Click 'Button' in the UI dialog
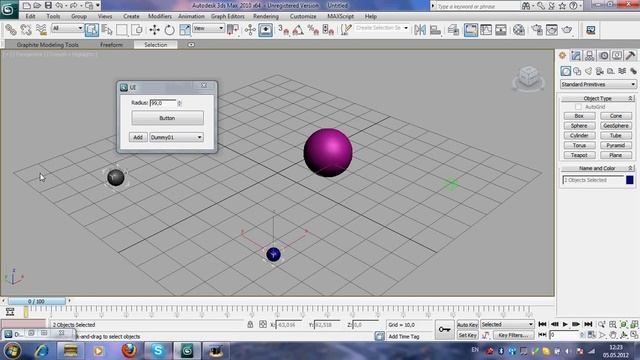640x360 pixels. (x=167, y=118)
